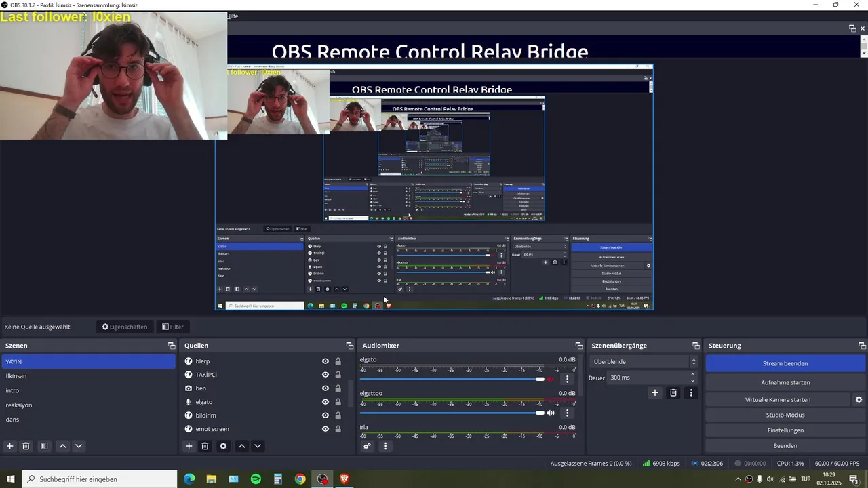Viewport: 868px width, 488px height.
Task: Open the Überblende transition dropdown
Action: click(643, 362)
